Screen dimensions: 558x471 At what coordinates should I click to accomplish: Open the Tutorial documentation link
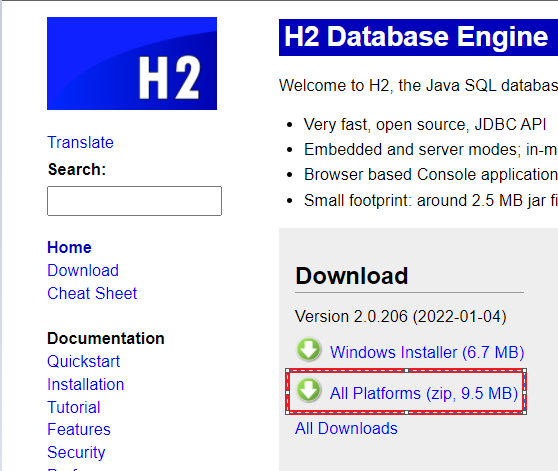pos(74,407)
